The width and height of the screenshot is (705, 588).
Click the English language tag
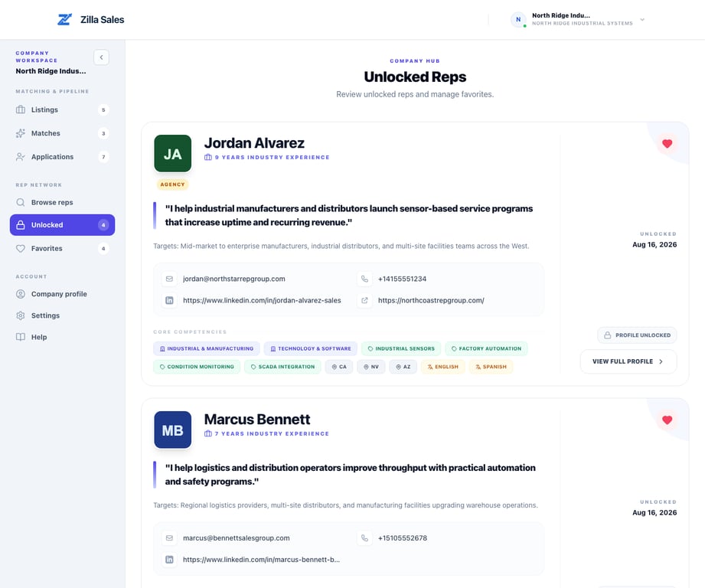click(443, 367)
